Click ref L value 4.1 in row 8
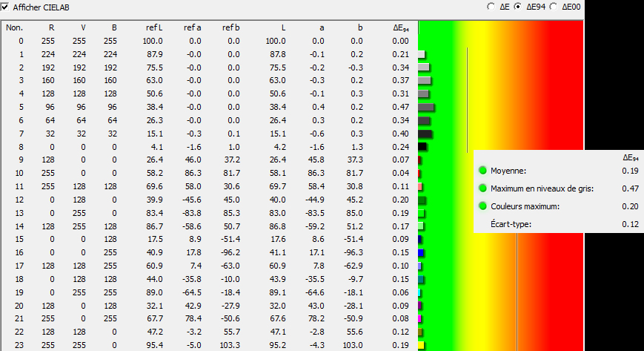 coord(157,147)
